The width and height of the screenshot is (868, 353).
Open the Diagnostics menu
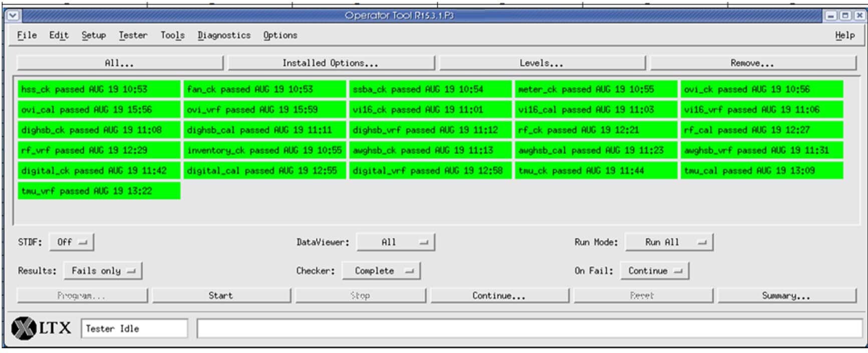[224, 35]
